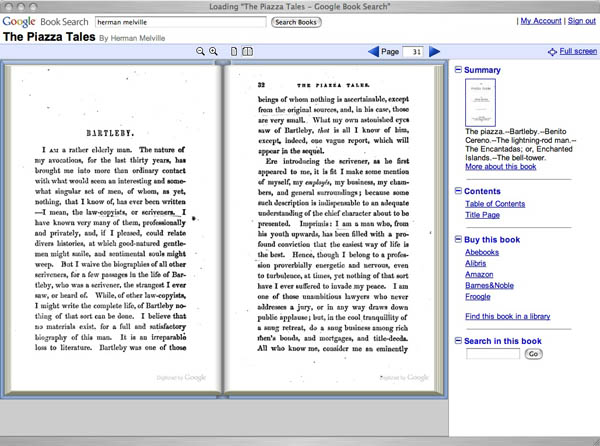This screenshot has height=446, width=600.
Task: Click the Page label in the toolbar
Action: point(390,52)
